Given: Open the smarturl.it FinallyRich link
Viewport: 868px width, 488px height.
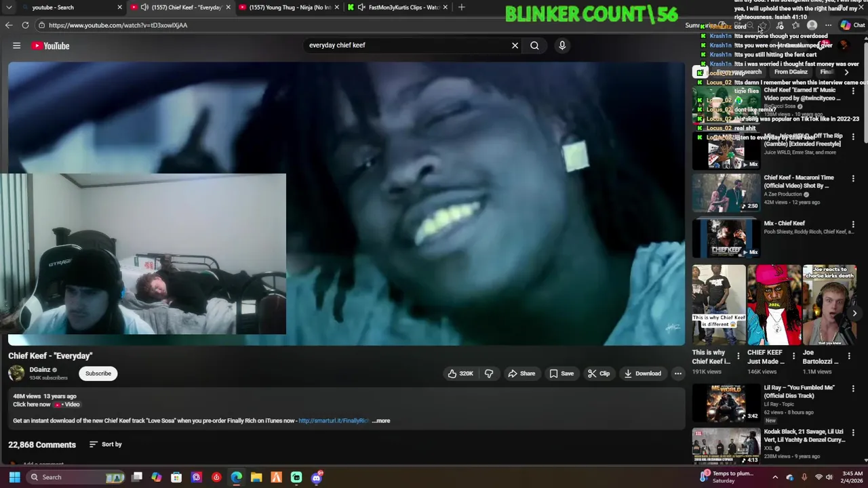Looking at the screenshot, I should pos(334,421).
